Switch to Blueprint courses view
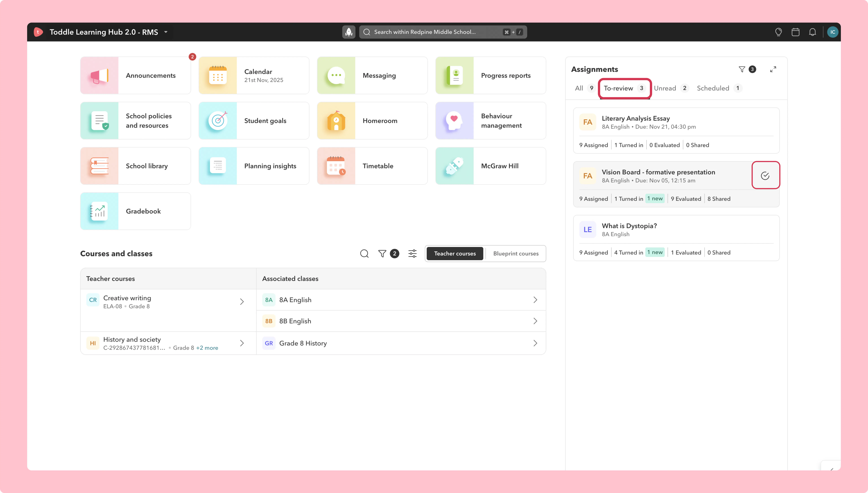This screenshot has width=868, height=493. click(516, 254)
